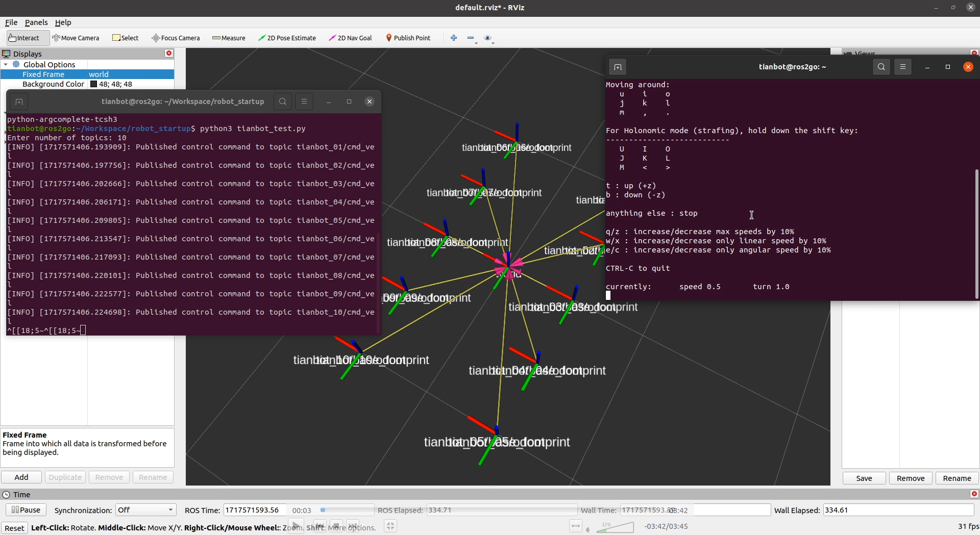Click the ROS Elapsed field
The width and height of the screenshot is (980, 535).
point(501,510)
